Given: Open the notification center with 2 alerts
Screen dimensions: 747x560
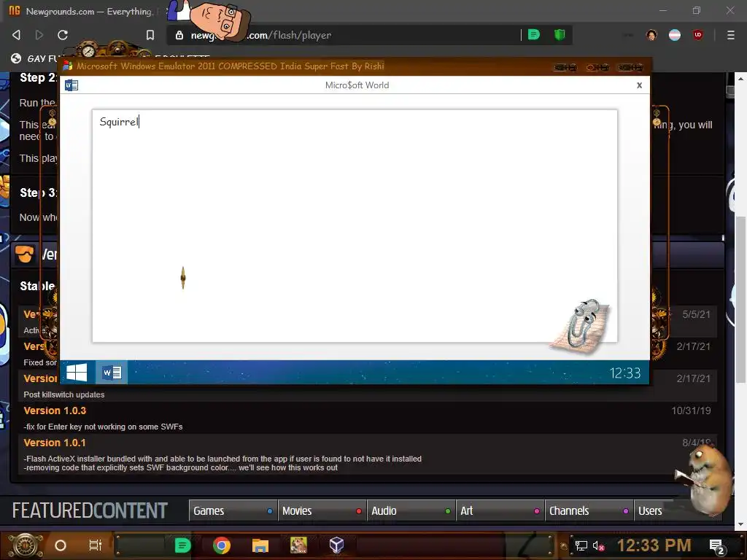Looking at the screenshot, I should [x=716, y=546].
